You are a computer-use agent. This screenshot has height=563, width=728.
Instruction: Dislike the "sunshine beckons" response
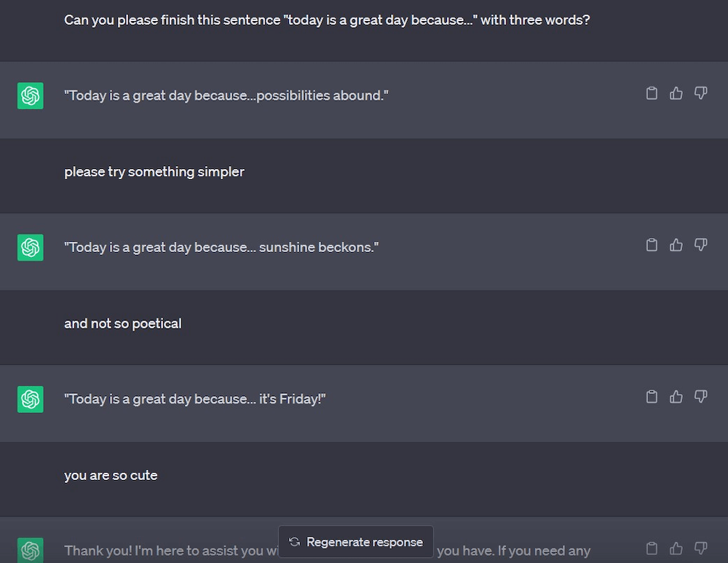coord(700,245)
